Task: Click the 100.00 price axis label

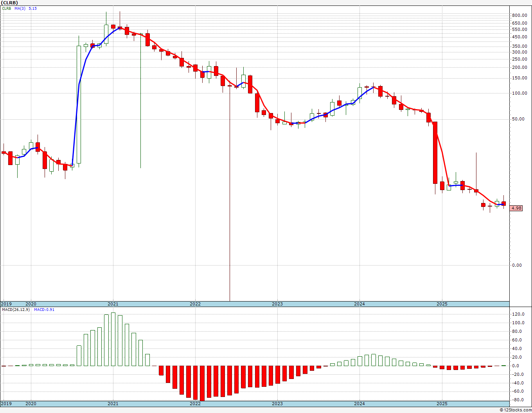Action: pyautogui.click(x=519, y=93)
